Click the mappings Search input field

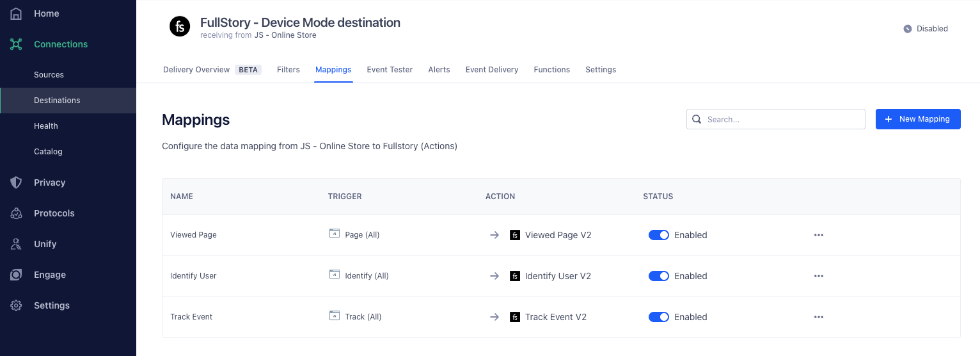point(782,119)
